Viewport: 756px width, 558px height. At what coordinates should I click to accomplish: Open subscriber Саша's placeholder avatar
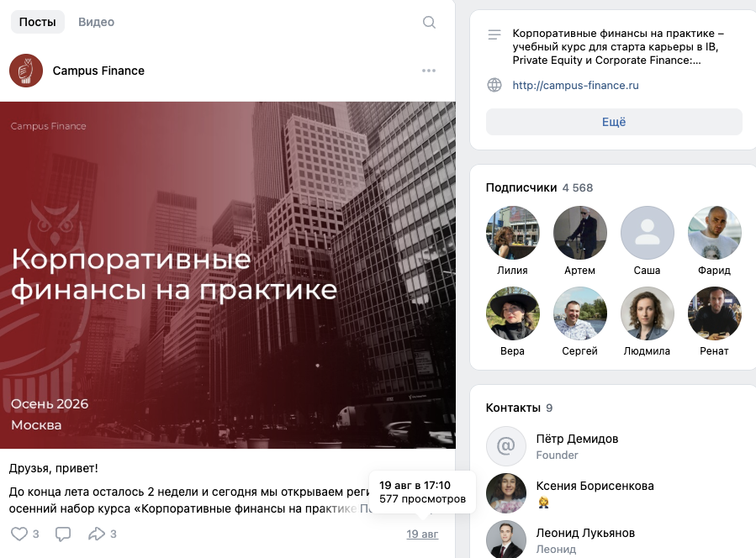[x=647, y=233]
